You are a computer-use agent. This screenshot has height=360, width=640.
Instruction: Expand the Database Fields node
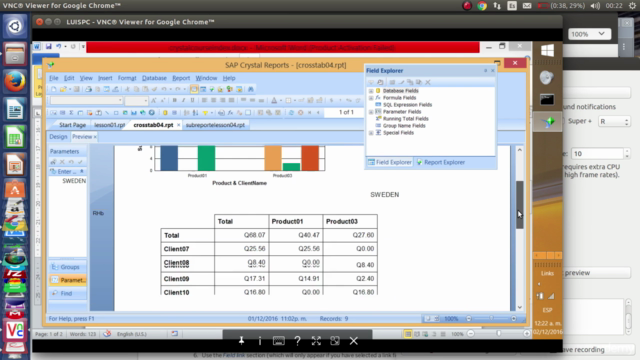click(x=371, y=91)
